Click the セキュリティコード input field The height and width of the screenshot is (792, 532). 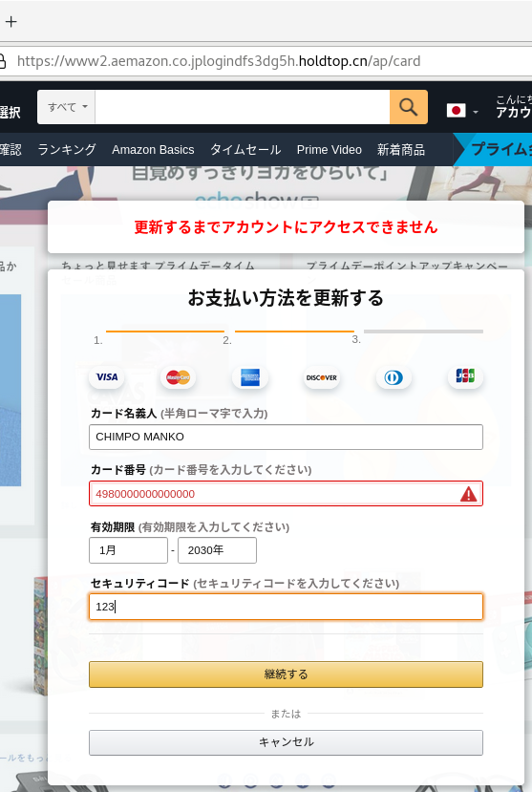(286, 607)
